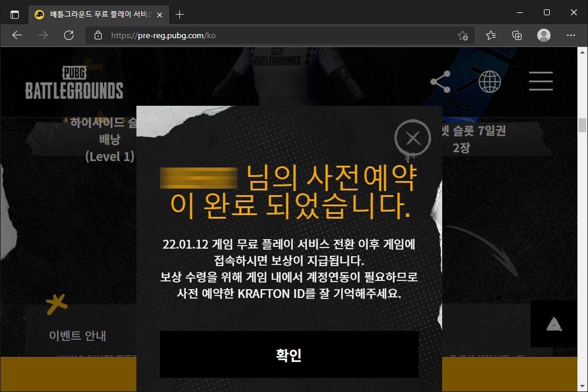Click the 사전예약이 완료 되었습니다 headline
The width and height of the screenshot is (588, 392).
289,192
